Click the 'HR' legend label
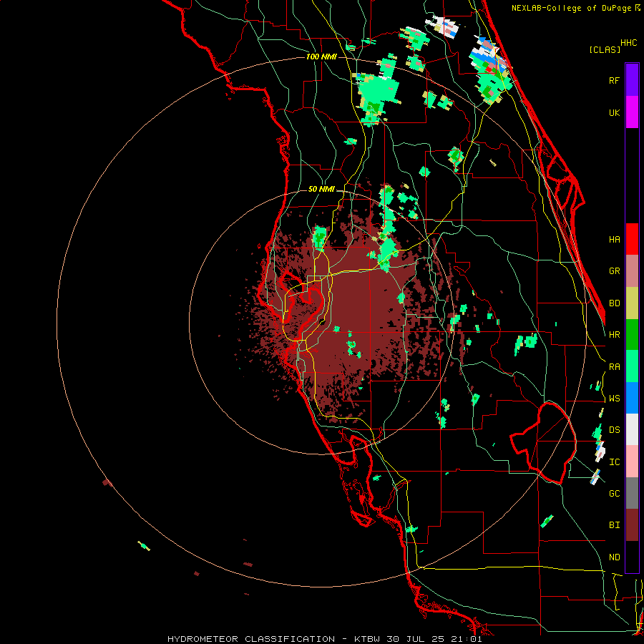This screenshot has height=644, width=644. pos(614,335)
